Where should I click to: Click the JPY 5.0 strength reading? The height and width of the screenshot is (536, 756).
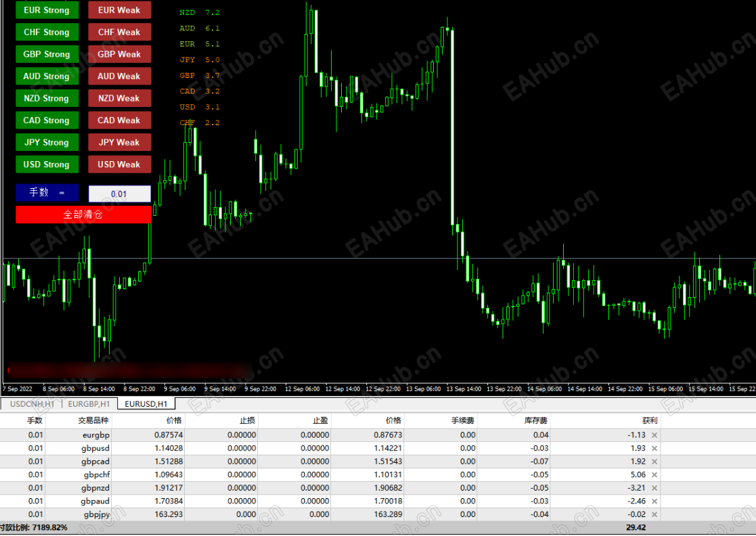pyautogui.click(x=200, y=60)
